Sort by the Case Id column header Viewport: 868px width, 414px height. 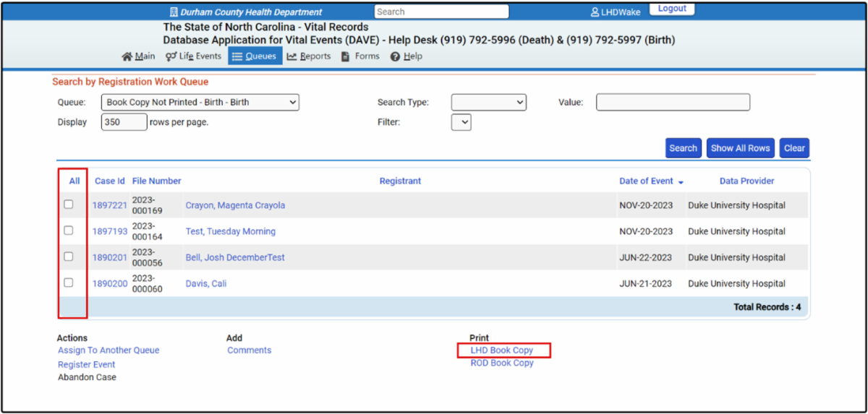tap(110, 181)
